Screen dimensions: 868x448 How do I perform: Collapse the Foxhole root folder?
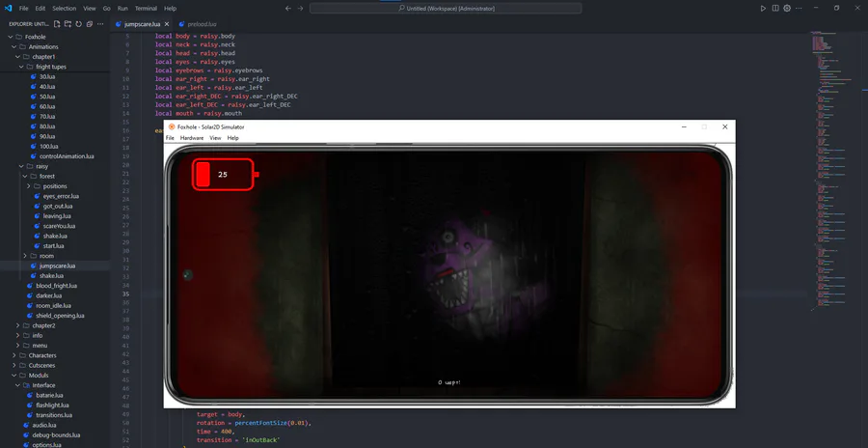click(11, 37)
